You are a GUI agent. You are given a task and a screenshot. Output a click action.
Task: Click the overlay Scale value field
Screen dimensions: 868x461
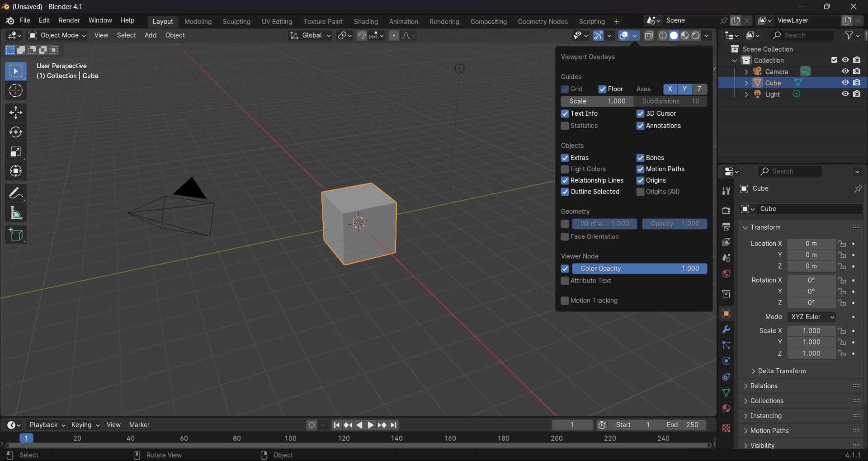pyautogui.click(x=597, y=101)
